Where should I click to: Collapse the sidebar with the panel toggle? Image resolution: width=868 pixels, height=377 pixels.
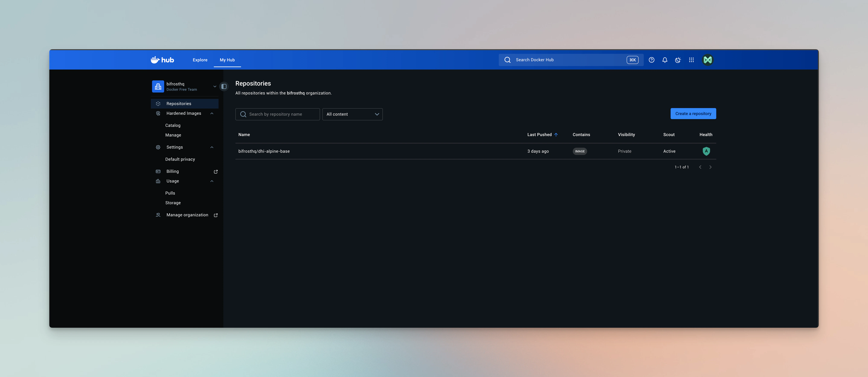(224, 86)
